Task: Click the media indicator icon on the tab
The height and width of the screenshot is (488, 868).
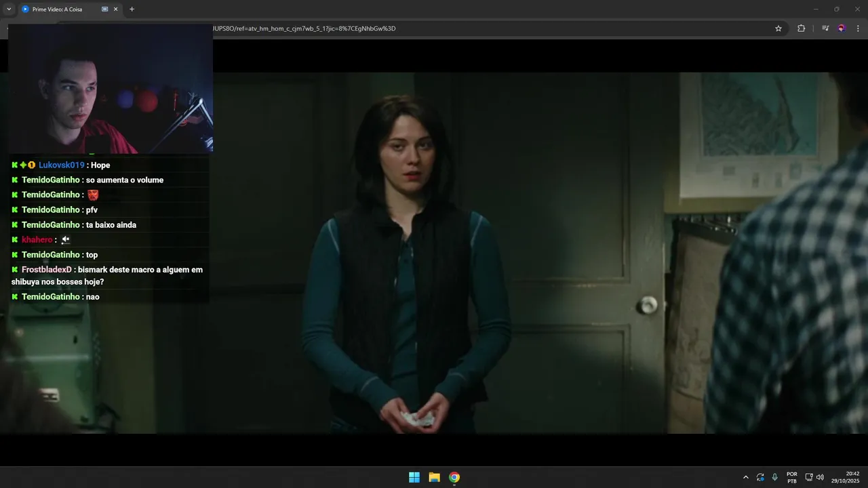Action: pos(104,9)
